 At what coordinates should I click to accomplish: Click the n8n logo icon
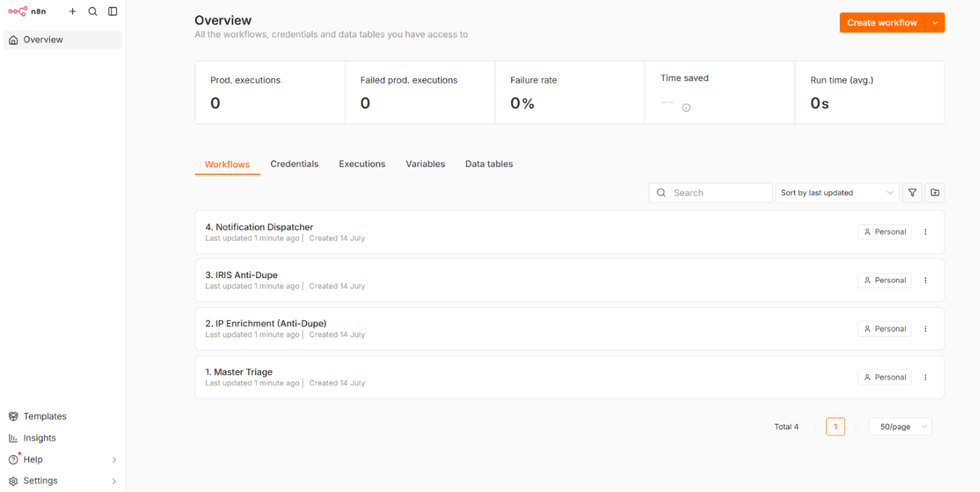point(18,12)
